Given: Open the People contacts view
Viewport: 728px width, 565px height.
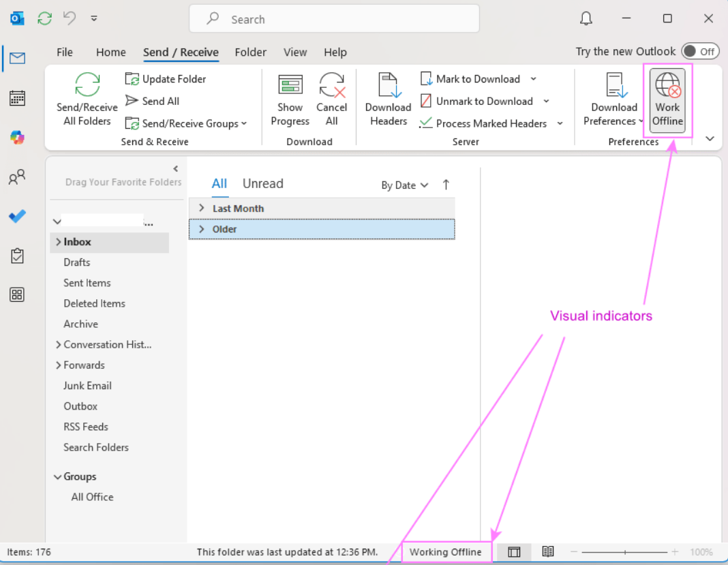Looking at the screenshot, I should [17, 177].
